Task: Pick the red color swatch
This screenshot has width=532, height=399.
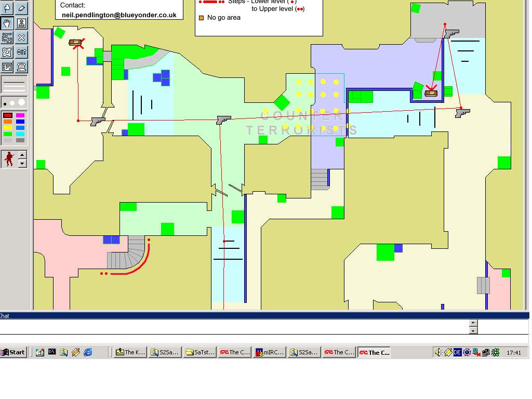Action: coord(8,115)
